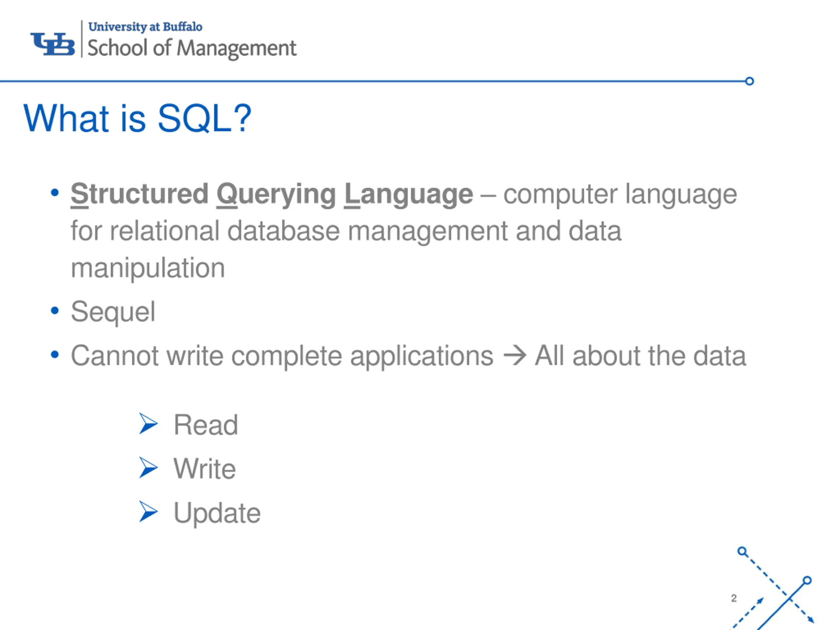Click the circle at the header line's end
Viewport: 840px width, 630px height.
coord(749,81)
